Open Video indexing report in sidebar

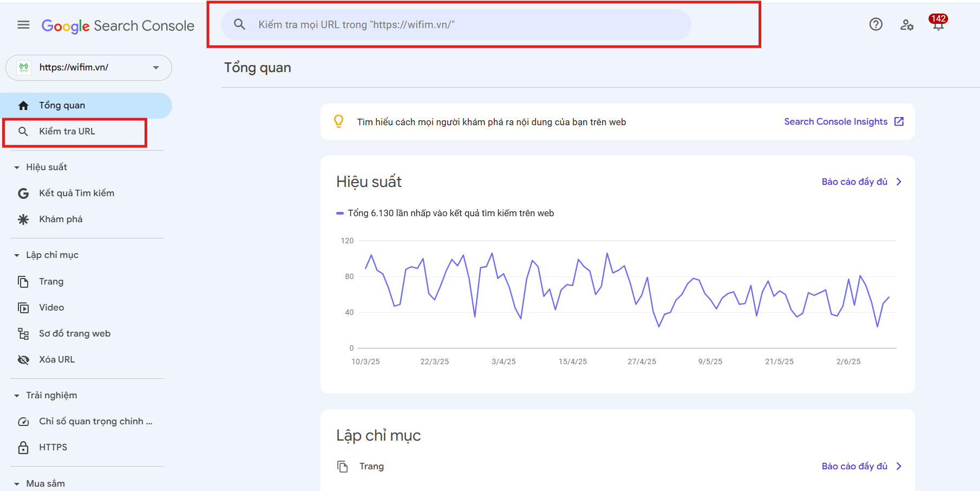coord(51,308)
